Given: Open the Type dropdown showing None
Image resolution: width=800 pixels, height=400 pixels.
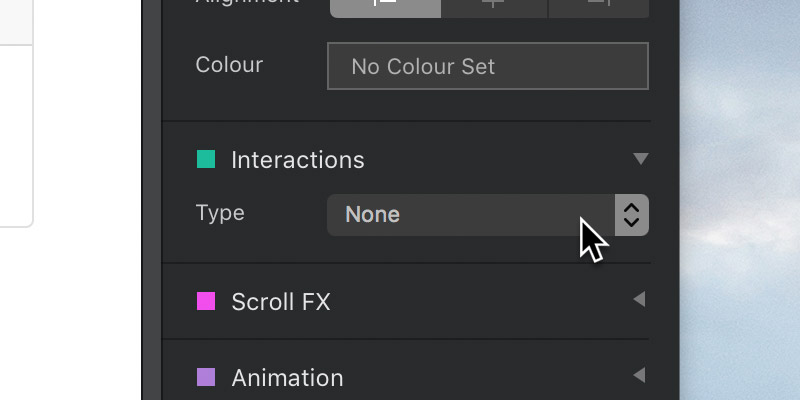Looking at the screenshot, I should pyautogui.click(x=488, y=215).
